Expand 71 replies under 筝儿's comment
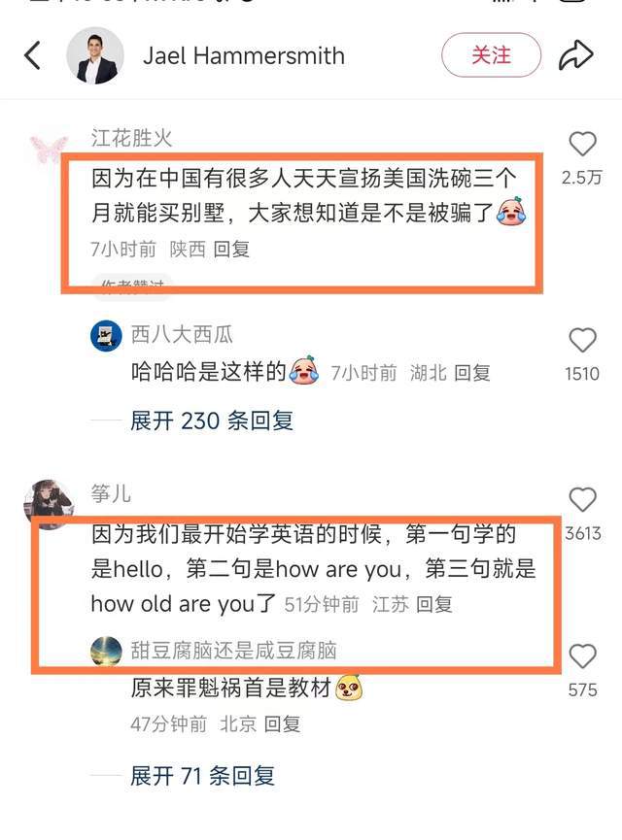Viewport: 622px width, 840px height. [203, 776]
